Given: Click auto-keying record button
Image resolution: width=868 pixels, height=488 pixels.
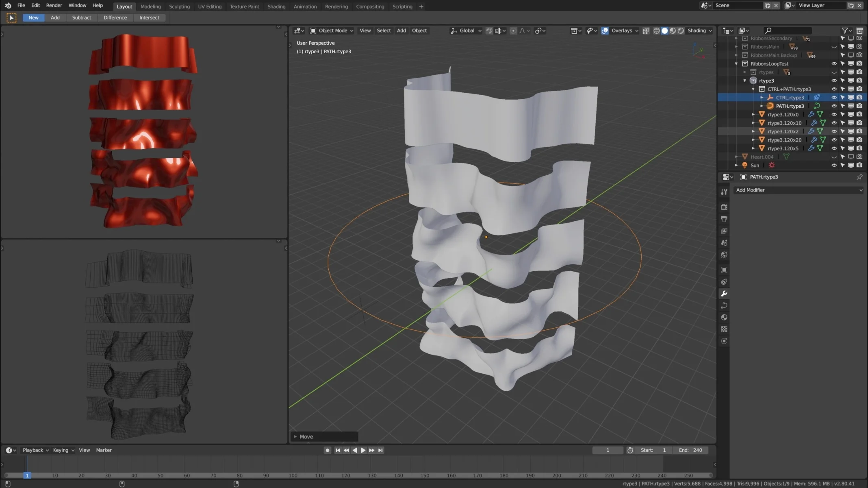Looking at the screenshot, I should click(328, 450).
